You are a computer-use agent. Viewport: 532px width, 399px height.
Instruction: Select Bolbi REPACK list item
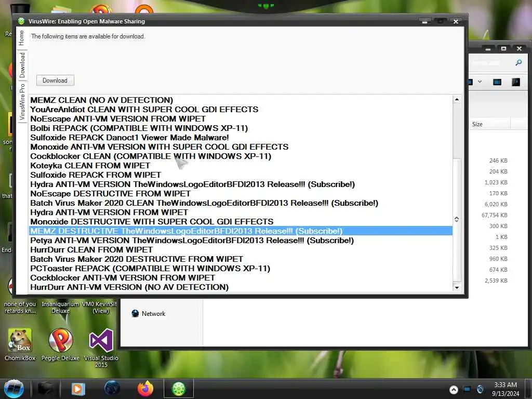click(241, 128)
